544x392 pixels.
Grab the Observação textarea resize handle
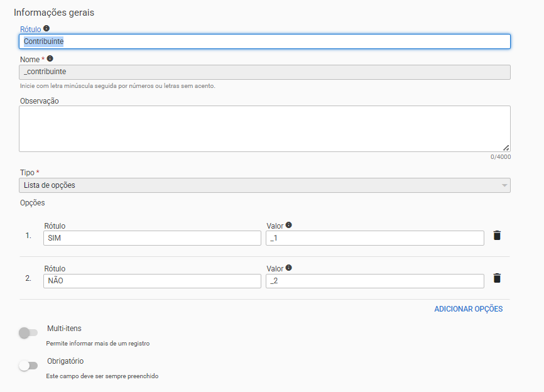coord(506,148)
